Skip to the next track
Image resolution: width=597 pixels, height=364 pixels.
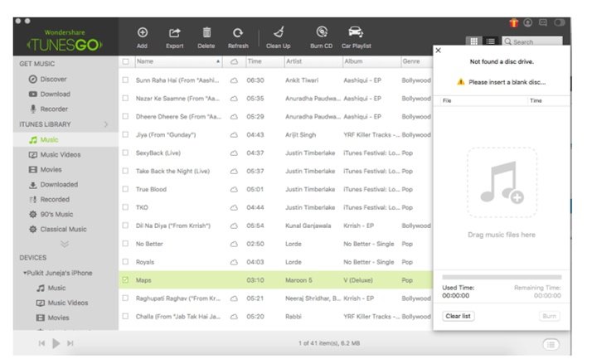coord(70,343)
